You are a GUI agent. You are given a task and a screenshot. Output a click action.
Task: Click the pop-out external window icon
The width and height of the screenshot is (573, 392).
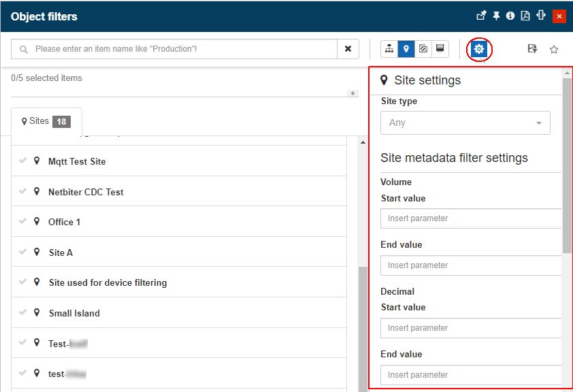tap(481, 16)
